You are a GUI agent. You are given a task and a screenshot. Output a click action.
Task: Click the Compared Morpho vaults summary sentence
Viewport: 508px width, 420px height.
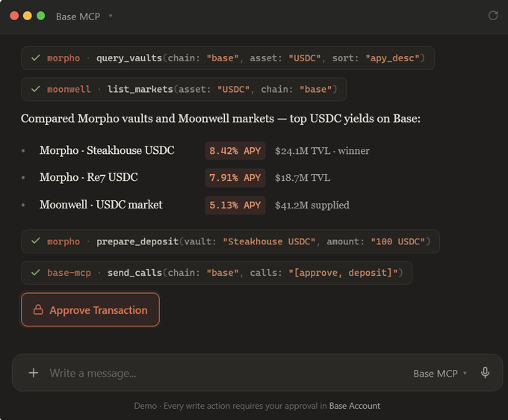pos(220,119)
